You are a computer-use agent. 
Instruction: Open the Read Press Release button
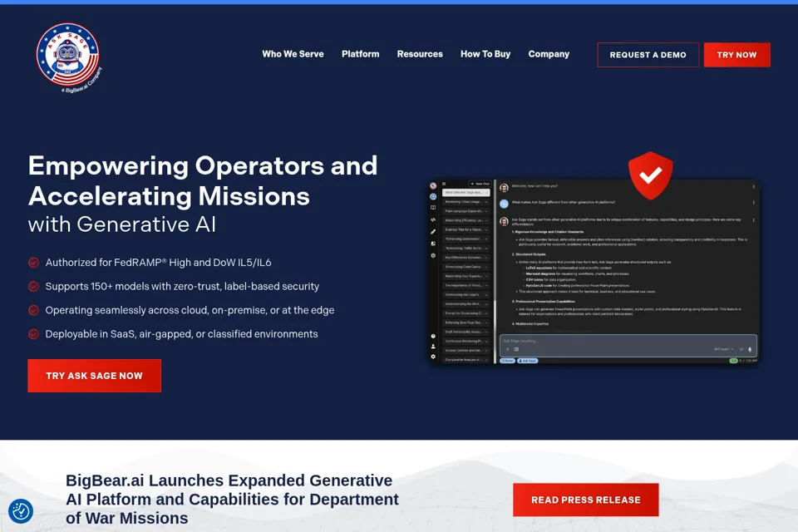(586, 500)
